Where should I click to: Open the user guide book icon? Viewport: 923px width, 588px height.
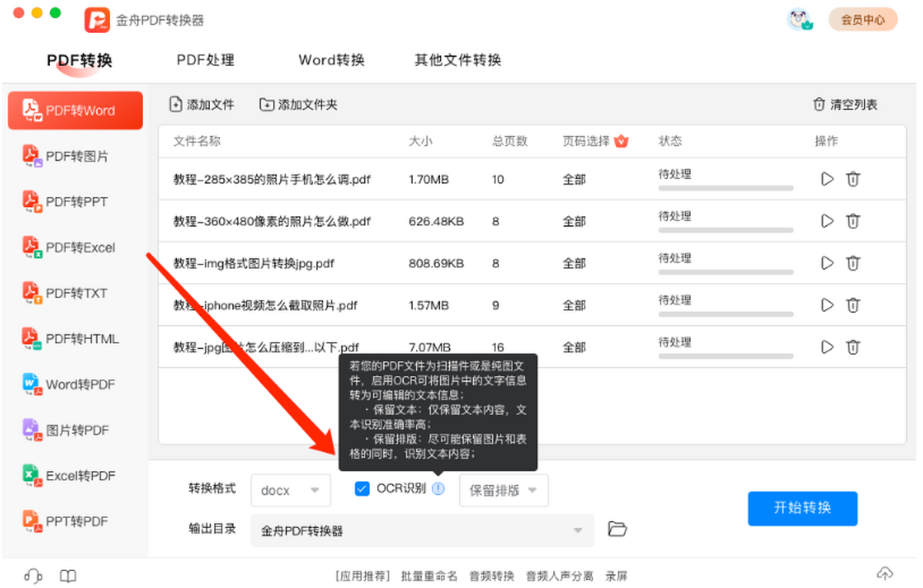(x=68, y=576)
